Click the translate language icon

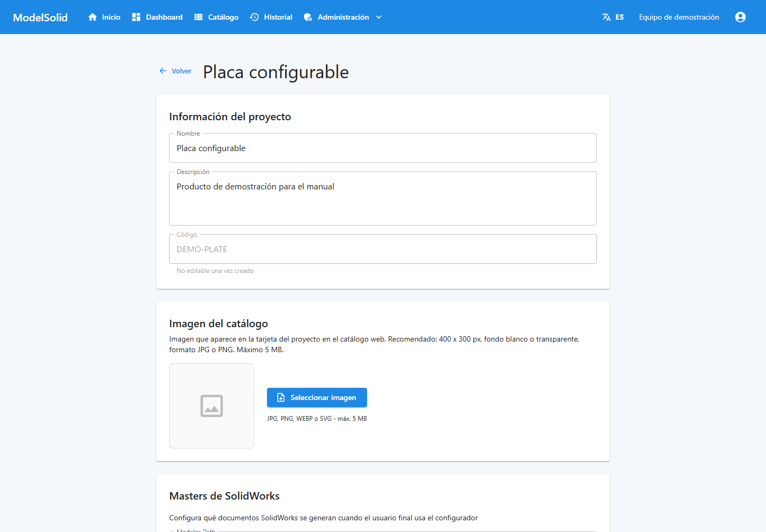tap(606, 17)
